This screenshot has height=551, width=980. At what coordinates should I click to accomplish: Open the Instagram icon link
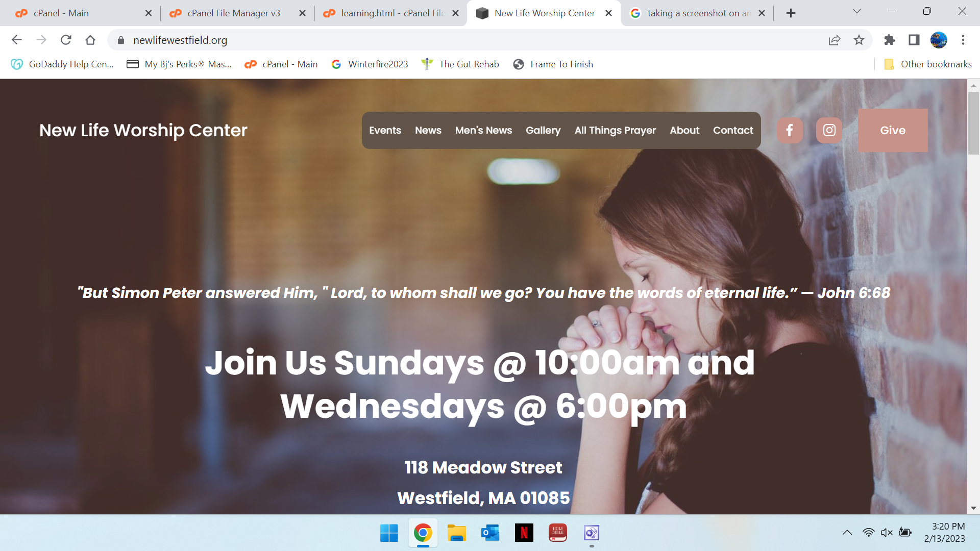[x=829, y=131]
